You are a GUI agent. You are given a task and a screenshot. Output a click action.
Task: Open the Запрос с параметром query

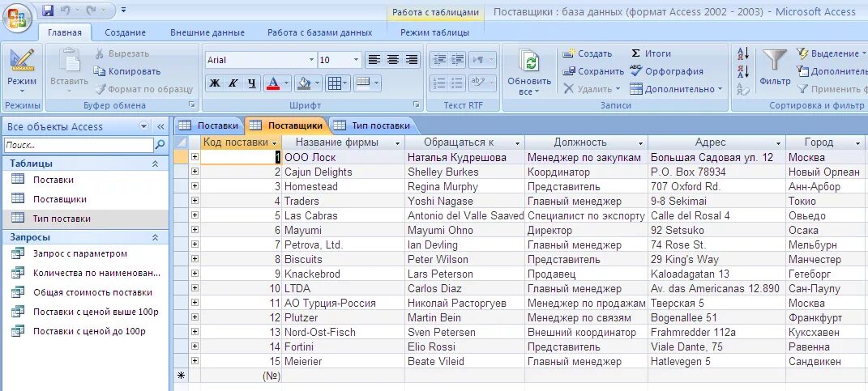point(79,253)
